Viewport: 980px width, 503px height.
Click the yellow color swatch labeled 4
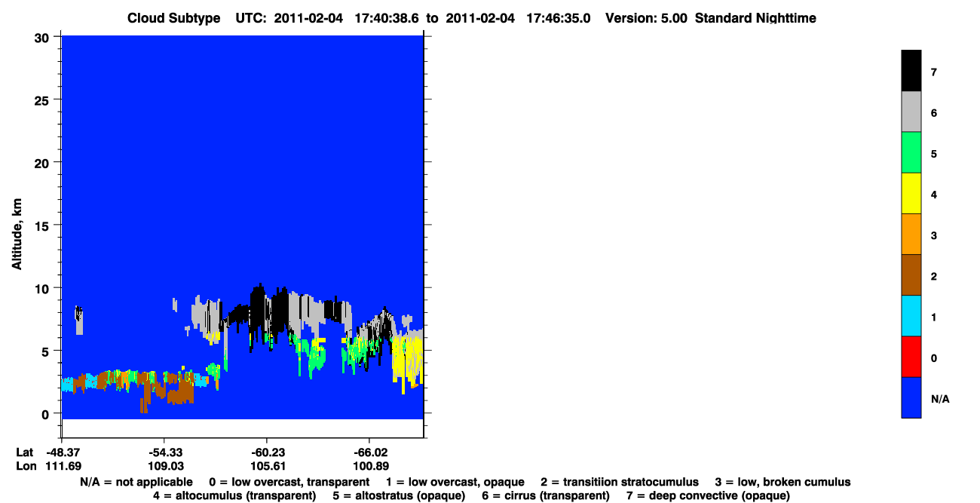coord(911,193)
